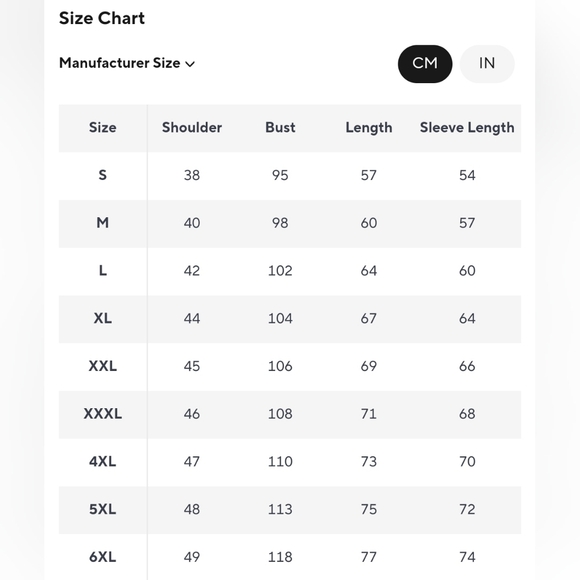Viewport: 580px width, 580px height.
Task: Click the bust value 118
Action: pyautogui.click(x=280, y=557)
